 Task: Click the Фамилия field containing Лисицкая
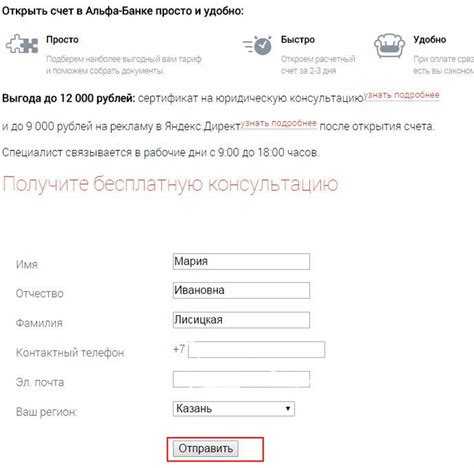(x=241, y=320)
